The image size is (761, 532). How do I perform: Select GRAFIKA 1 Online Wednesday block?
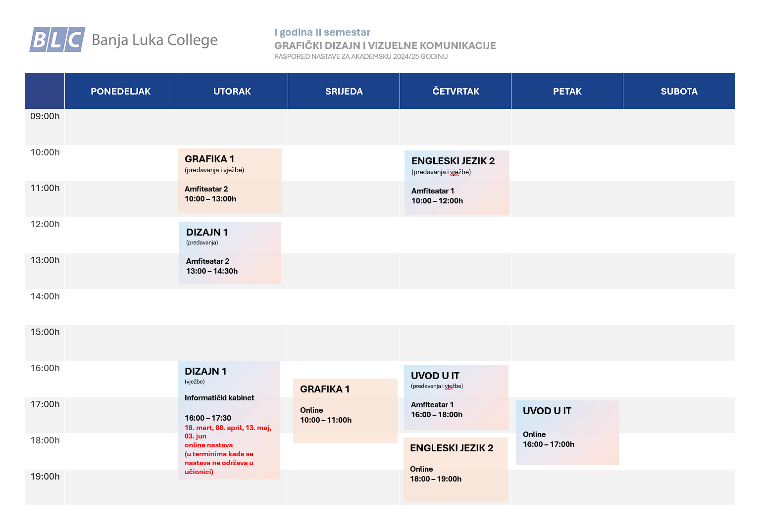(345, 411)
